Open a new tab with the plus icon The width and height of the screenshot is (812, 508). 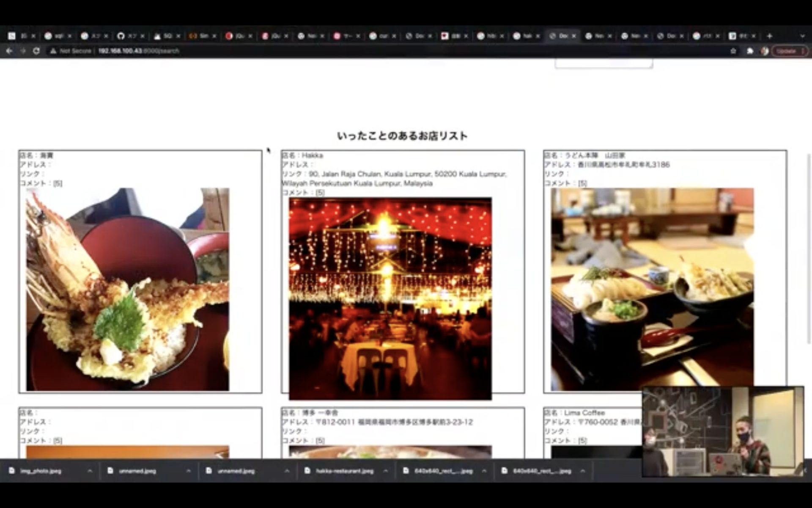coord(769,36)
